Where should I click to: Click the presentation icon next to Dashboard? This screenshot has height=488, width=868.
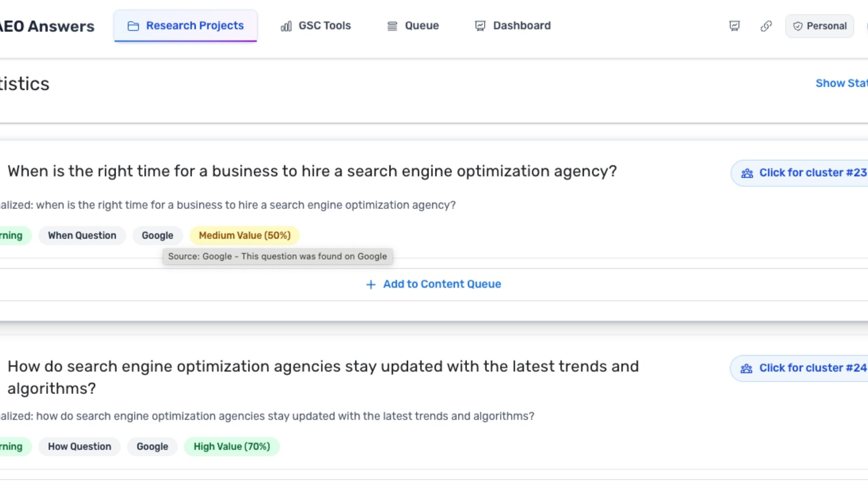tap(480, 26)
